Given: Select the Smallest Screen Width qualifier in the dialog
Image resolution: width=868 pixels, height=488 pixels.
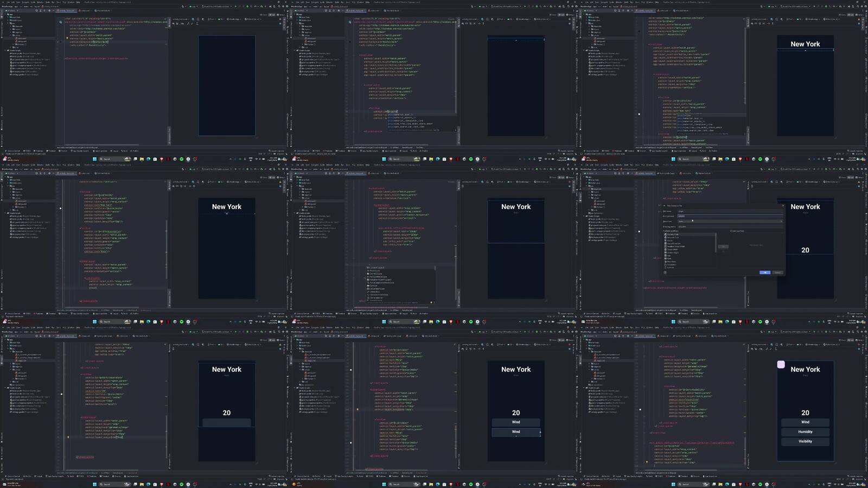Looking at the screenshot, I should (x=676, y=246).
